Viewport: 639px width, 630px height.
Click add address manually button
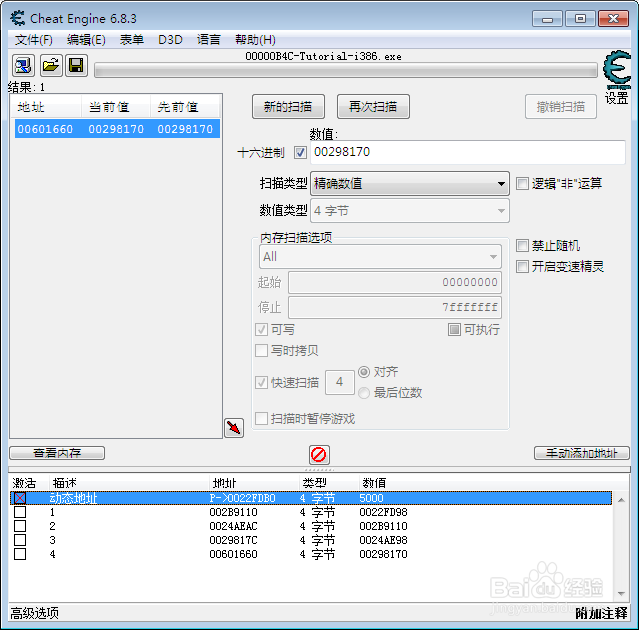pos(582,453)
